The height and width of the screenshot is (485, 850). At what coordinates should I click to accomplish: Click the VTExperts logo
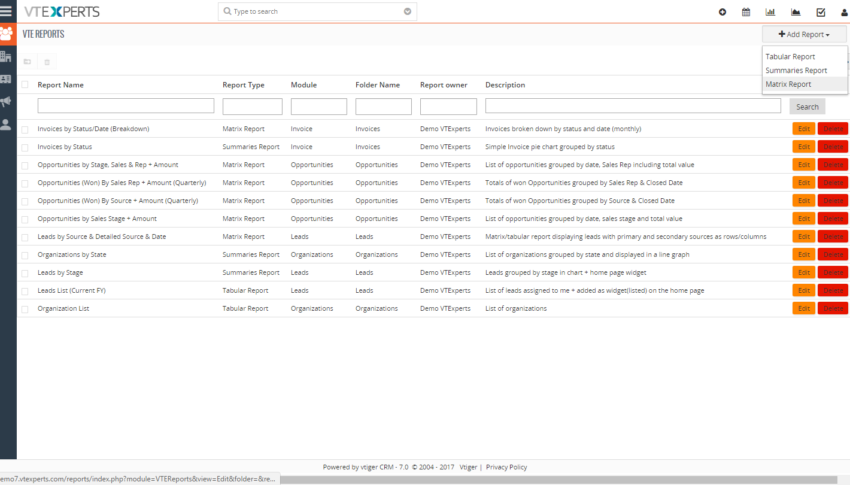point(62,11)
